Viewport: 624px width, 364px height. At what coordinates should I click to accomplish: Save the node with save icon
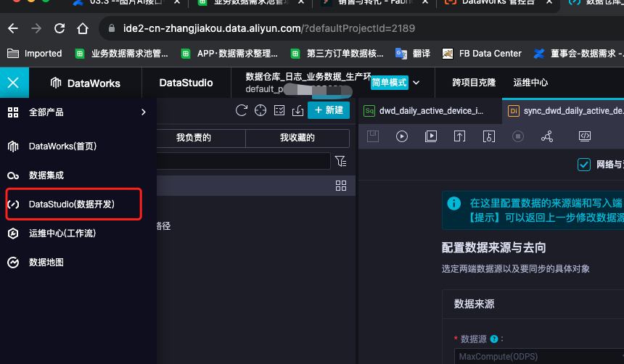pos(373,136)
